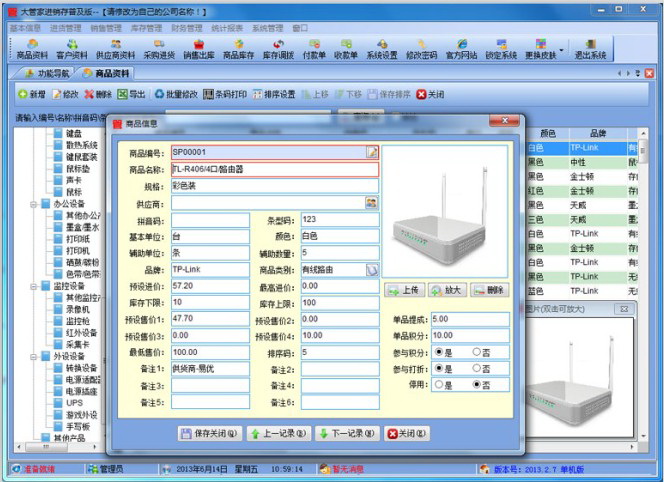664x482 pixels.
Task: Click 上一记录 button
Action: (x=279, y=433)
